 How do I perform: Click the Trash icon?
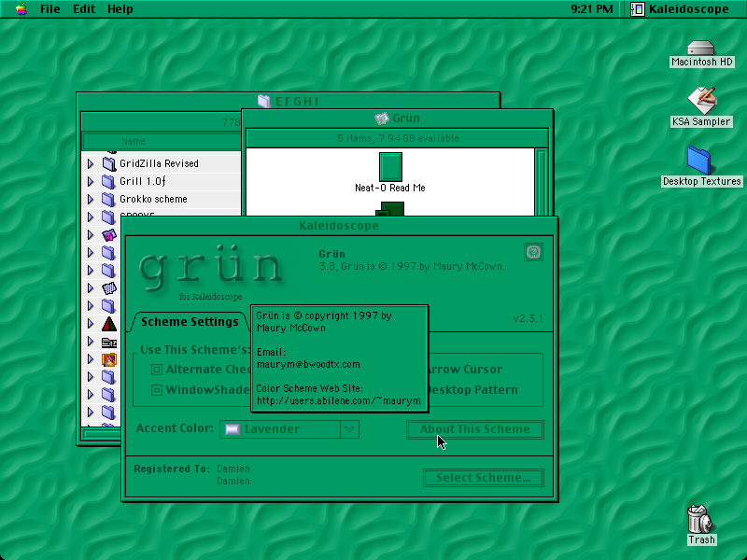(699, 519)
